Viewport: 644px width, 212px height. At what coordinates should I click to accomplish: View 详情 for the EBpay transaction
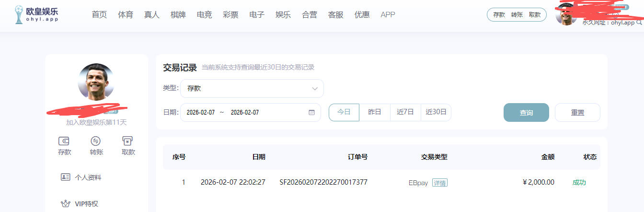pos(439,183)
